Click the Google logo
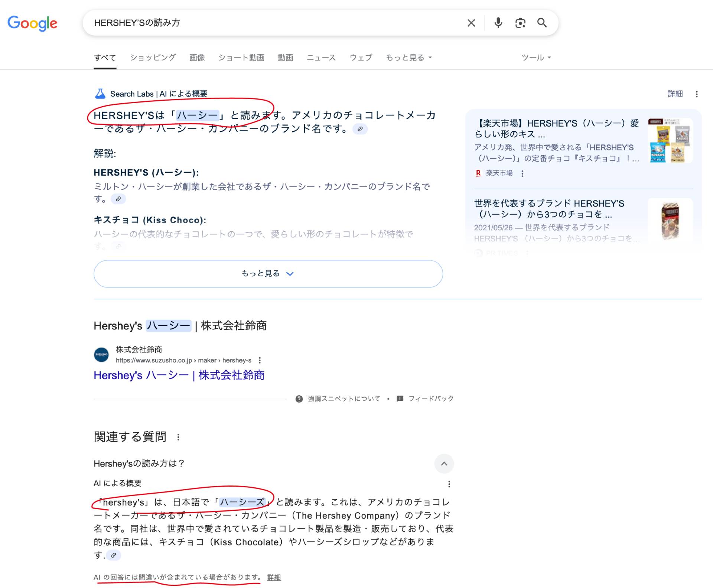The height and width of the screenshot is (588, 713). [32, 23]
